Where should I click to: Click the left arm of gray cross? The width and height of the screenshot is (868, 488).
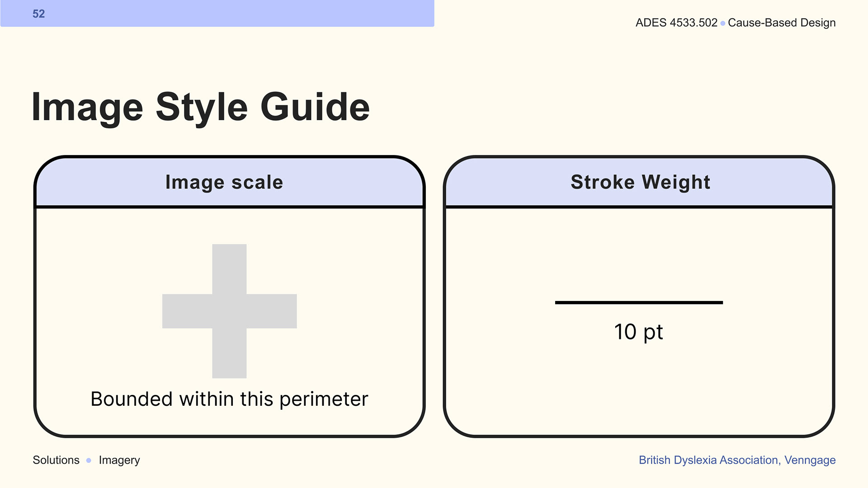pos(187,311)
